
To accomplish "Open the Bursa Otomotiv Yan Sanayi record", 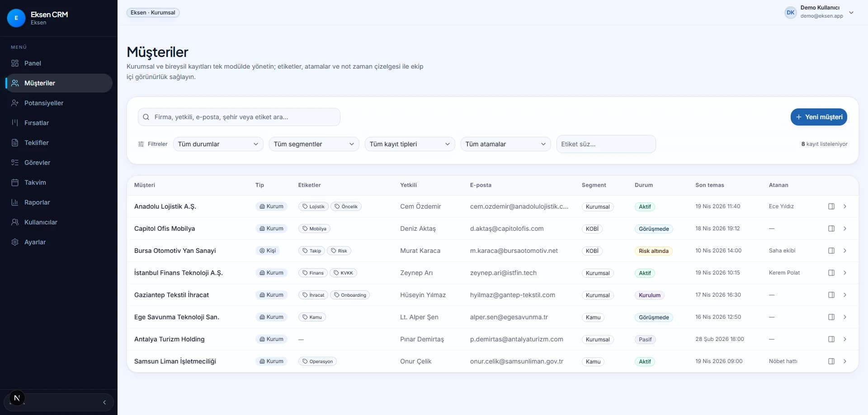I will (175, 251).
